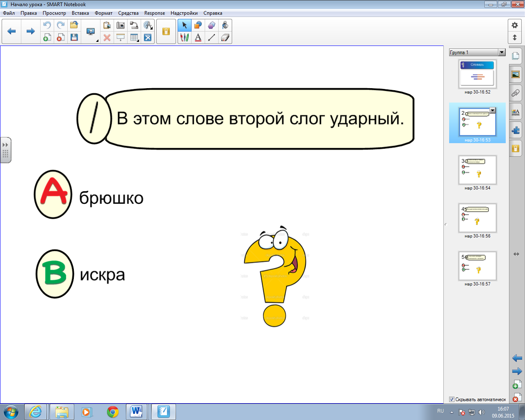This screenshot has height=420, width=525.
Task: Toggle the 'Скрывать автоматически' checkbox
Action: point(452,399)
